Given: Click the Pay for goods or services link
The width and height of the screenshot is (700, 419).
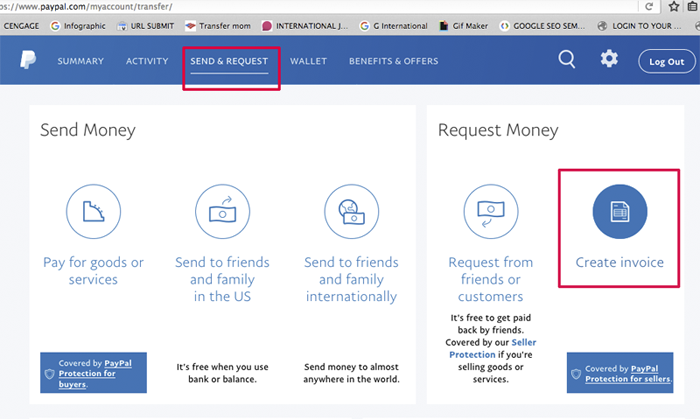Looking at the screenshot, I should click(x=93, y=270).
